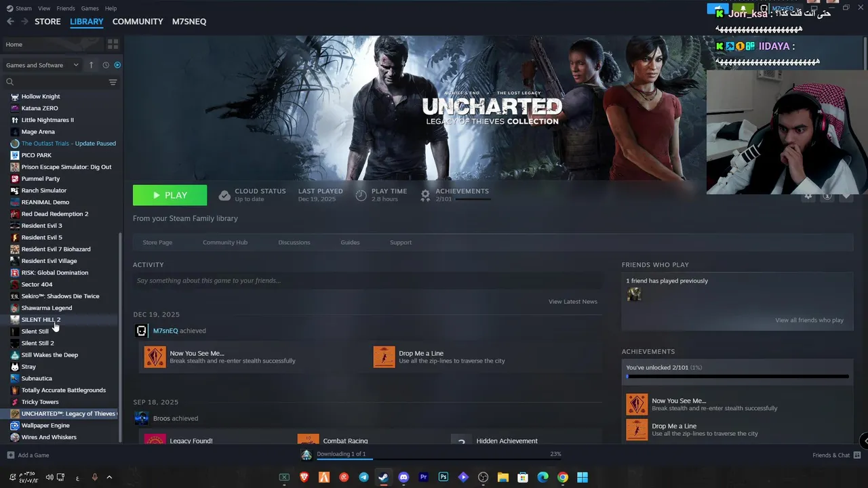Click the volume icon in system tray

(x=49, y=477)
